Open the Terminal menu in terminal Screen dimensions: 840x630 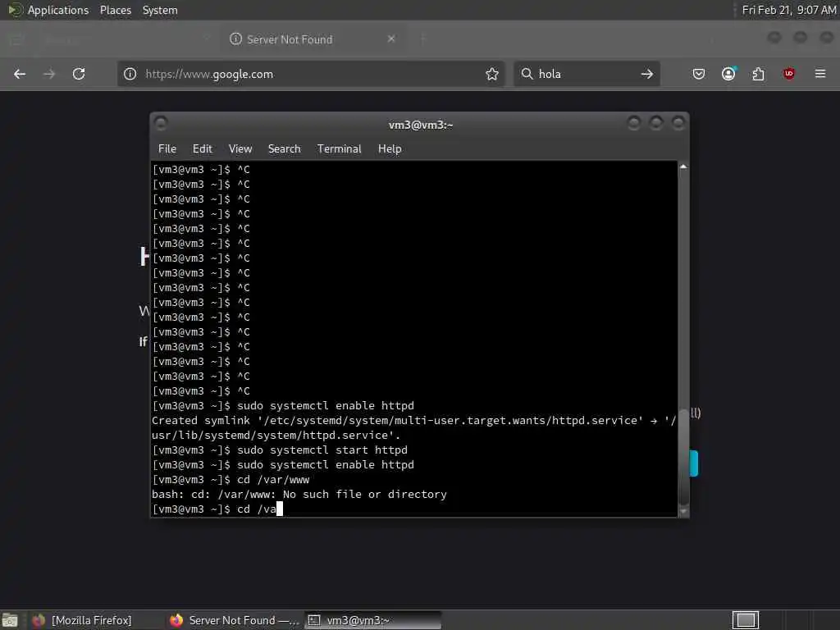click(339, 149)
